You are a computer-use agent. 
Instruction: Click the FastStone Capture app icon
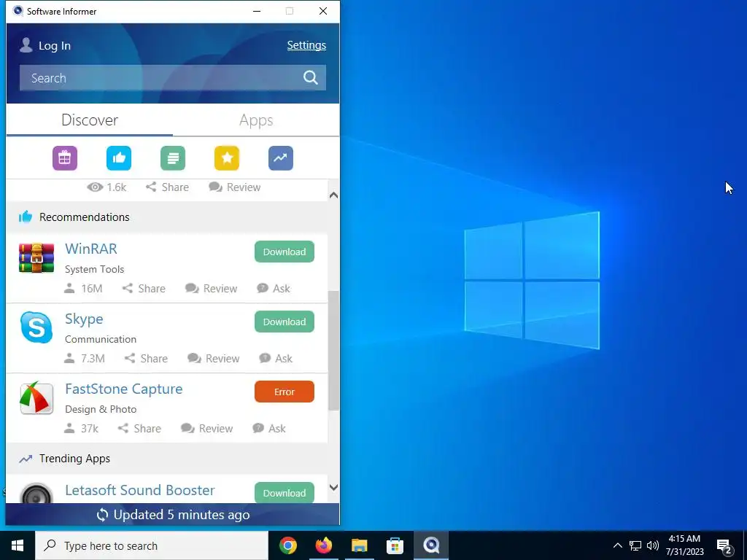[36, 397]
